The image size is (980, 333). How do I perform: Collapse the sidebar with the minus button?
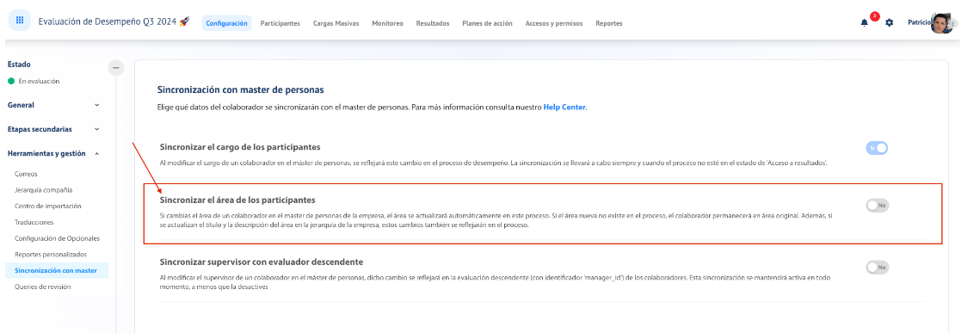[x=115, y=67]
